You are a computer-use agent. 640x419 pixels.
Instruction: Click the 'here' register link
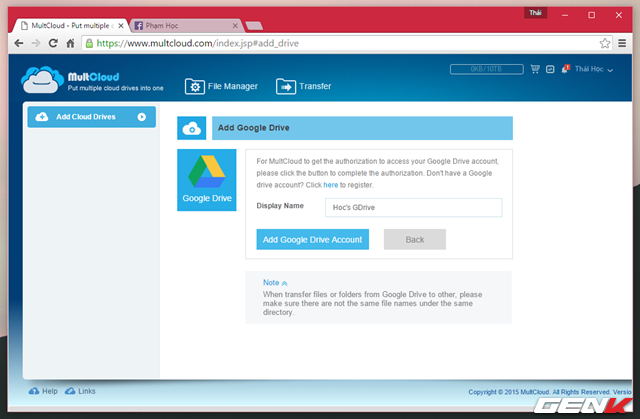pyautogui.click(x=329, y=185)
